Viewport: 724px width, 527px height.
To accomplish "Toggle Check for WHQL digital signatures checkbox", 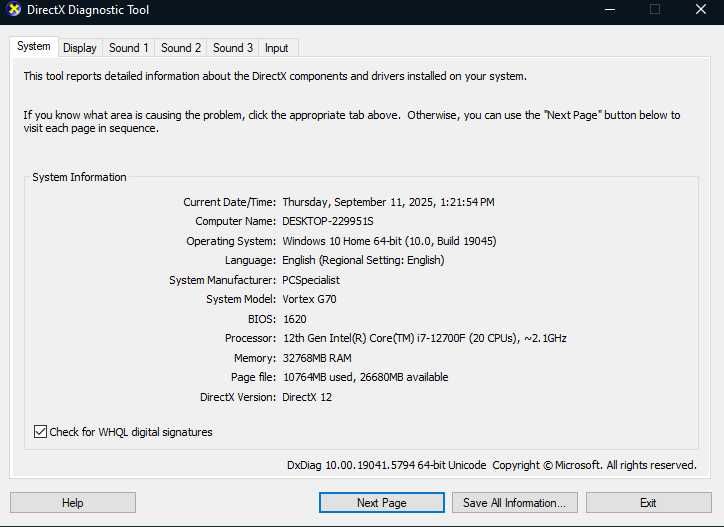I will tap(40, 432).
